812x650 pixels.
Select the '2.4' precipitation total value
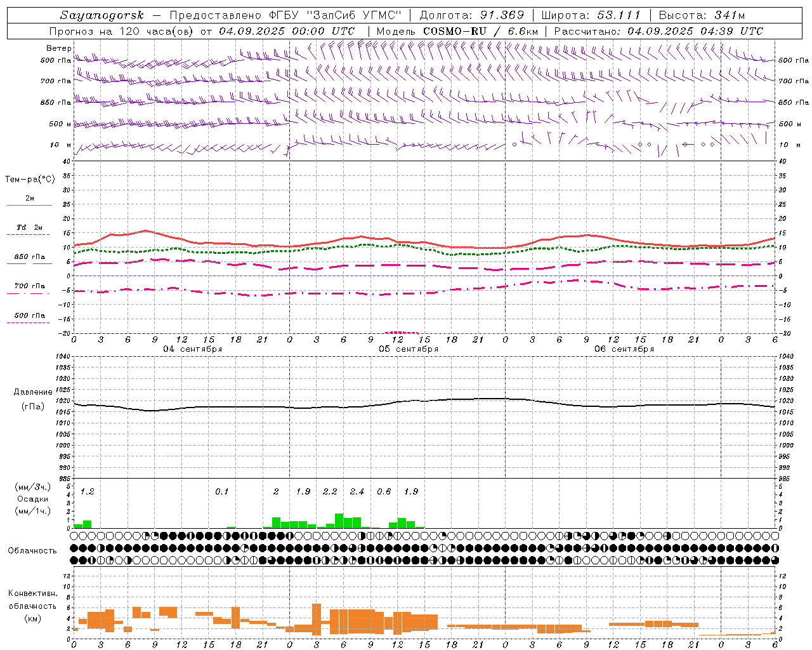pyautogui.click(x=357, y=491)
